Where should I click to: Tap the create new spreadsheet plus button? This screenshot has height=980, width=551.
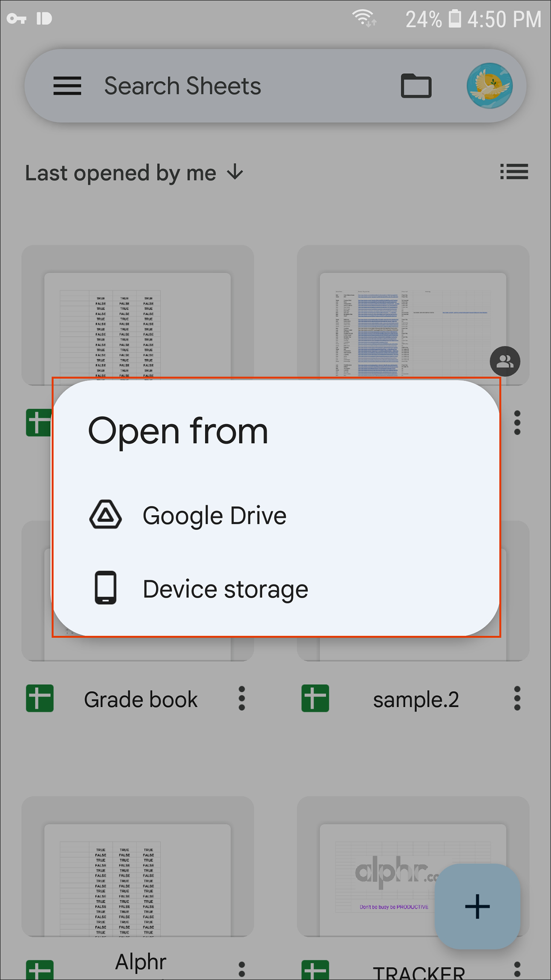coord(477,906)
